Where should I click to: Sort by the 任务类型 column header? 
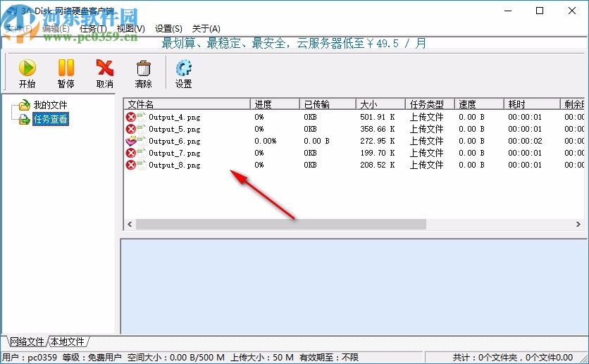click(430, 104)
